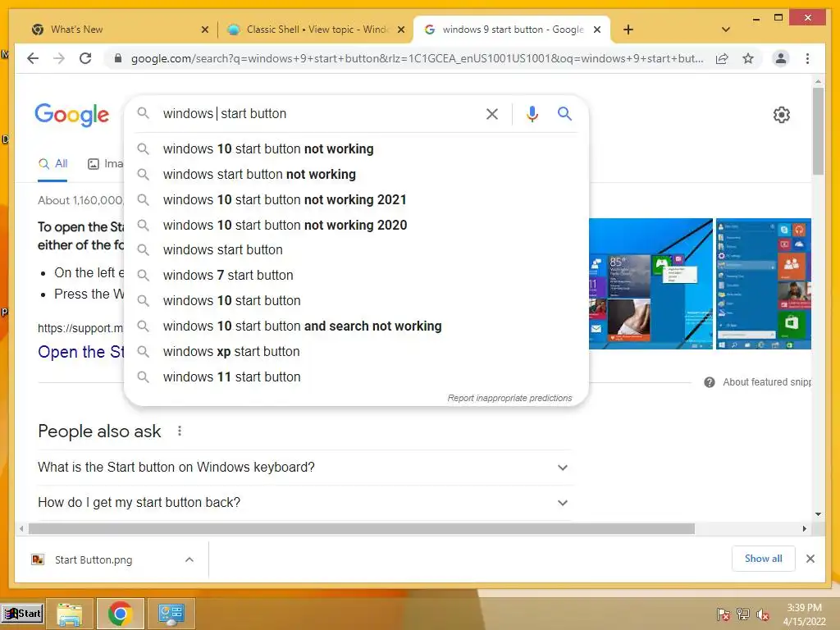
Task: Click Report inappropriate predictions link
Action: [x=509, y=398]
